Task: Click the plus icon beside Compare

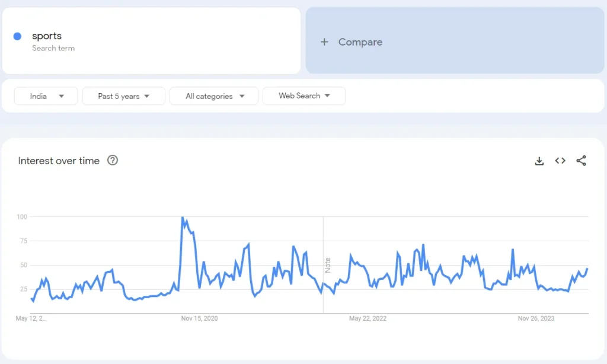Action: click(x=324, y=42)
